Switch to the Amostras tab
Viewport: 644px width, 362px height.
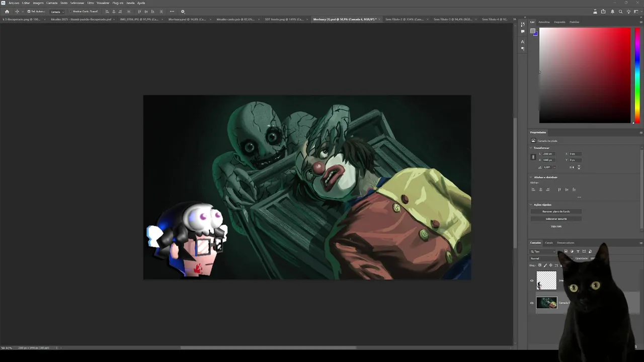[544, 22]
